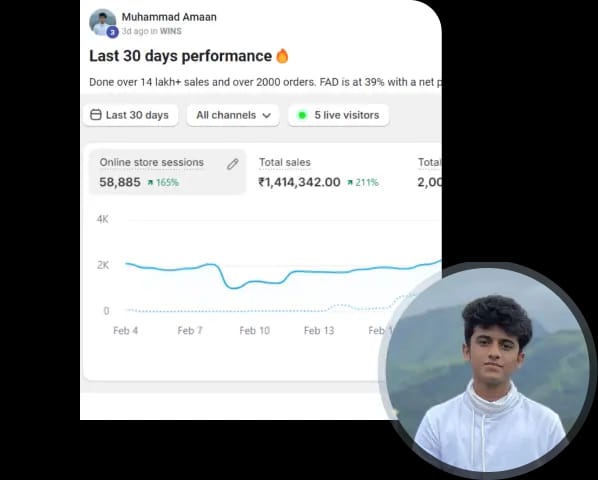Open the Last 30 days date picker
The height and width of the screenshot is (480, 598).
(x=130, y=115)
